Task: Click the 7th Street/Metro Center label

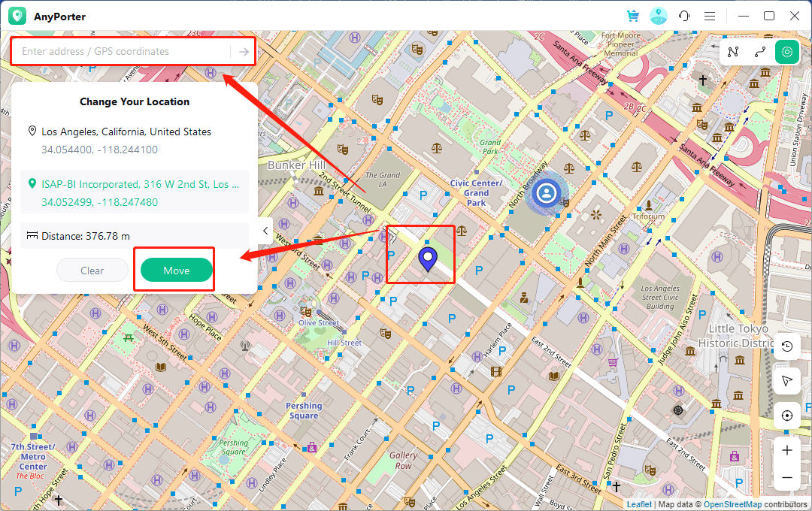Action: [x=33, y=456]
